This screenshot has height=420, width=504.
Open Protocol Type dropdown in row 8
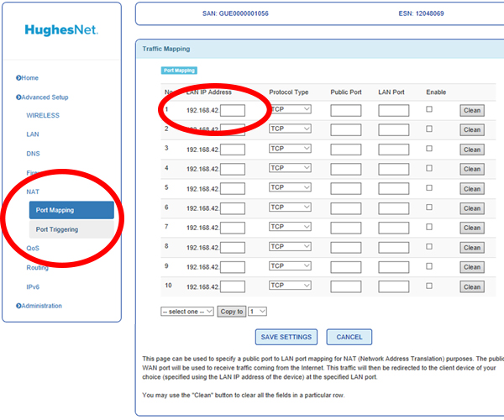pyautogui.click(x=290, y=246)
